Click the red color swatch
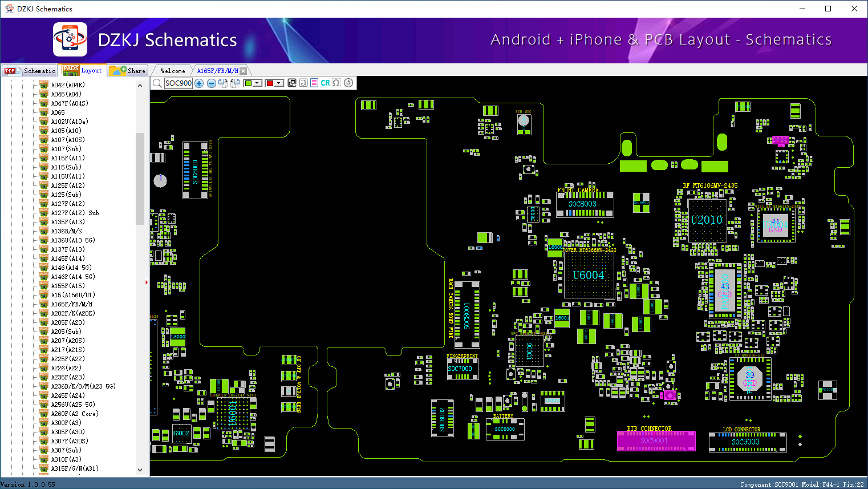This screenshot has width=868, height=489. tap(270, 83)
